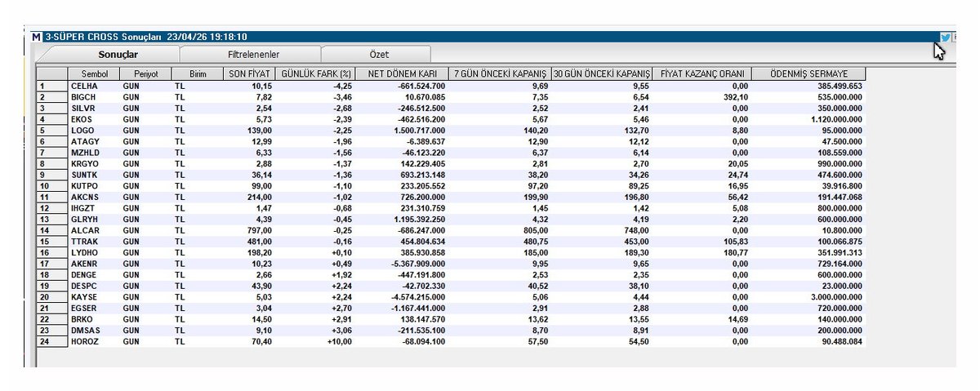
Task: Click the 7 GÜN ÖNCEKİ KAPANIŞ header
Action: [501, 74]
